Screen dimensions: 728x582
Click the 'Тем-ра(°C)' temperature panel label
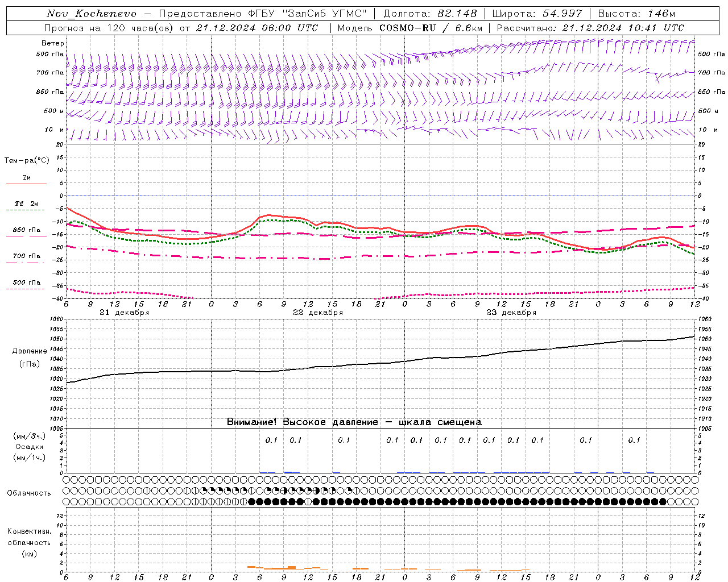[x=27, y=161]
